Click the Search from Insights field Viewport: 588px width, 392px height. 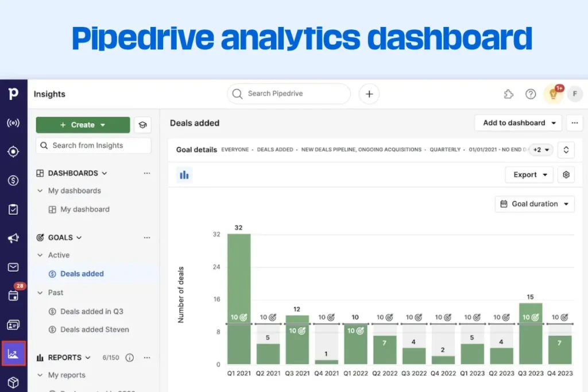(94, 145)
